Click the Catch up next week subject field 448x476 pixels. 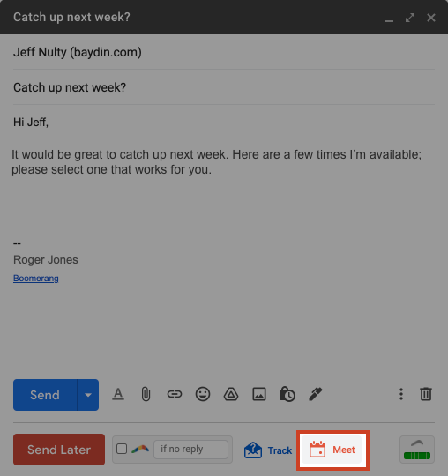coord(224,87)
